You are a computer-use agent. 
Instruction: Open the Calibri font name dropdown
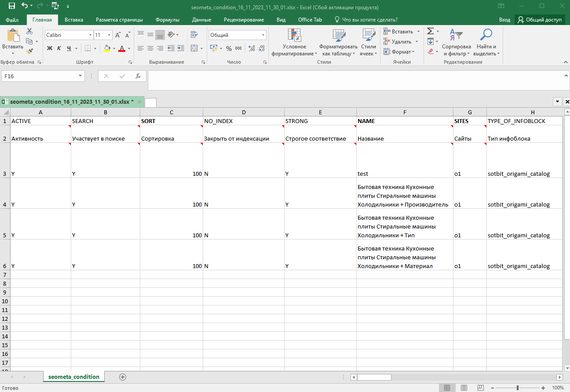pyautogui.click(x=90, y=35)
